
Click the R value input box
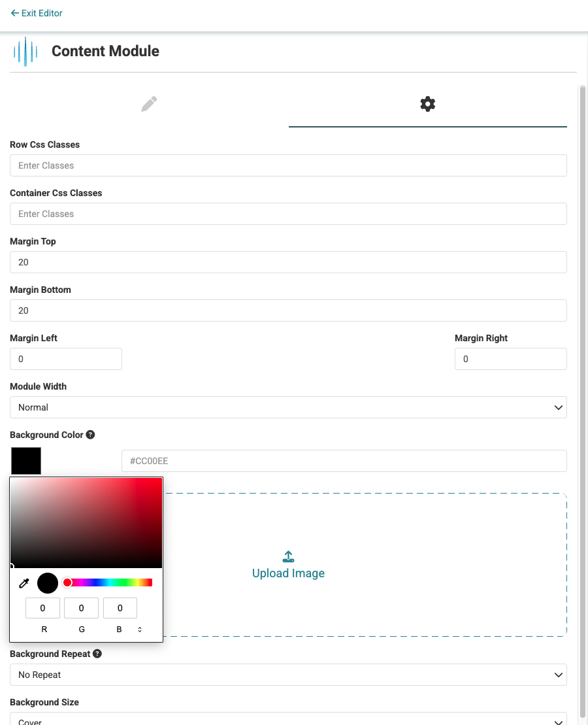[x=43, y=608]
